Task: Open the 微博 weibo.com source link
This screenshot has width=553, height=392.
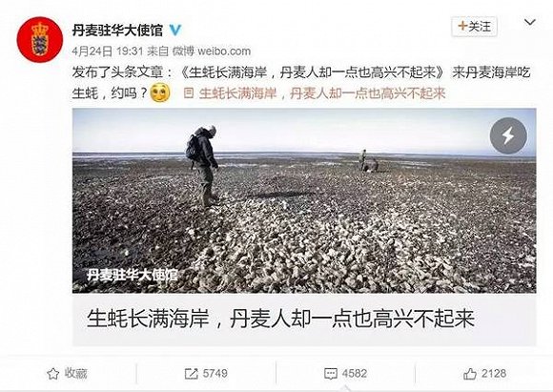Action: coord(212,52)
